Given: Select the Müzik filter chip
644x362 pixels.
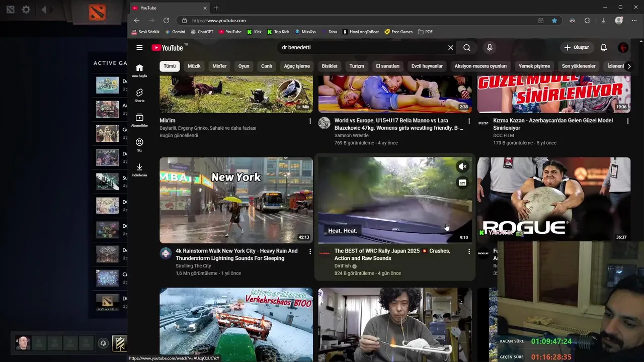Looking at the screenshot, I should pos(194,66).
